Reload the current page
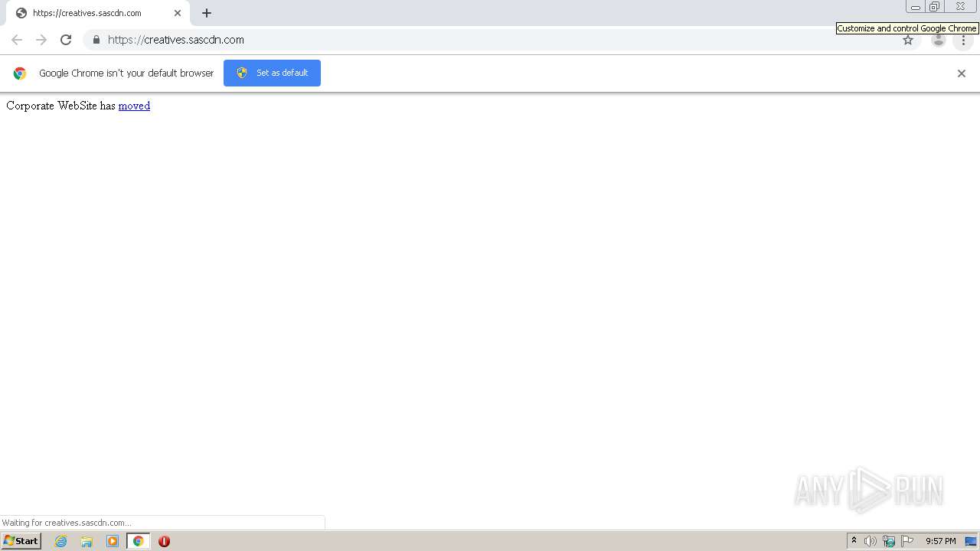 66,40
